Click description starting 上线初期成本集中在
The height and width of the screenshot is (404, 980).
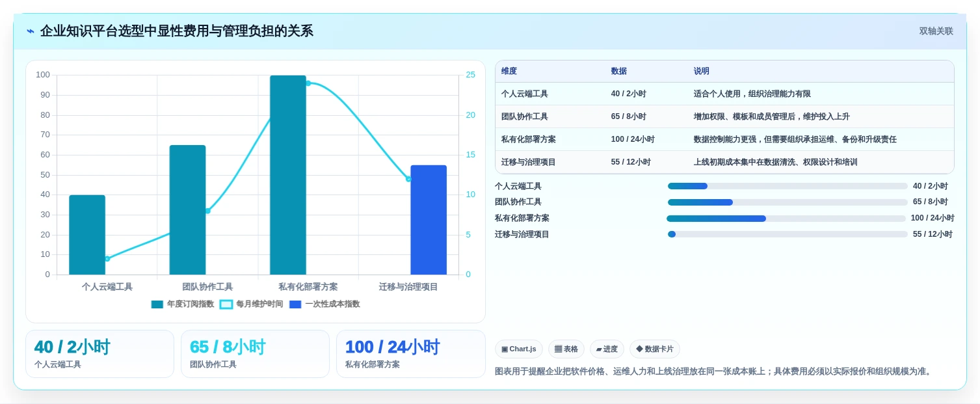776,162
